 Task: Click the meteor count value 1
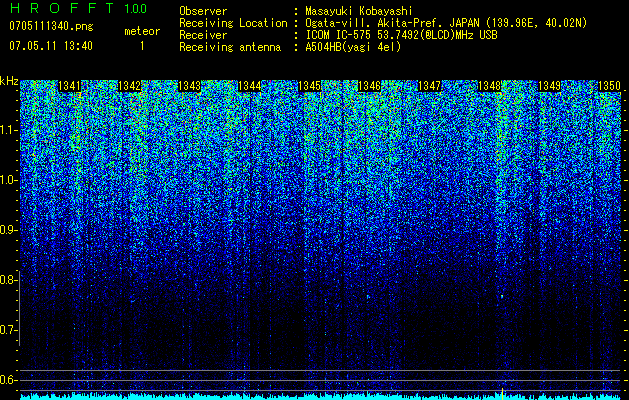coord(142,46)
